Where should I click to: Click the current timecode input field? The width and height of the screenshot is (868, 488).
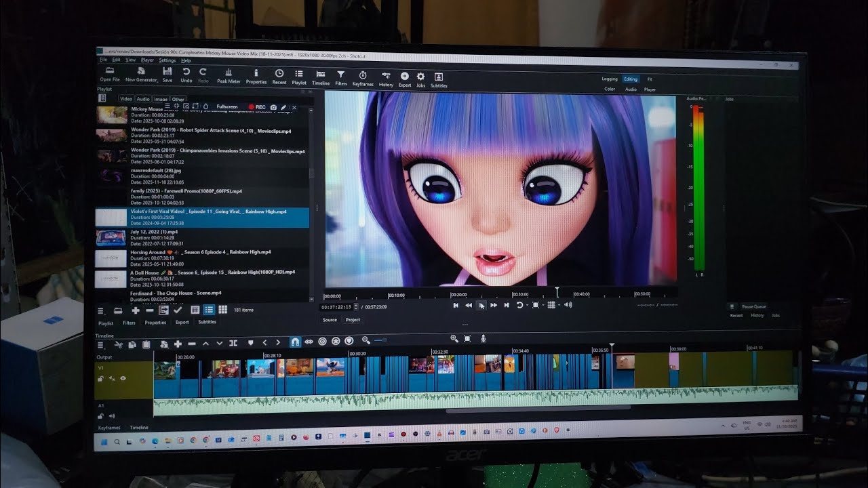[337, 307]
